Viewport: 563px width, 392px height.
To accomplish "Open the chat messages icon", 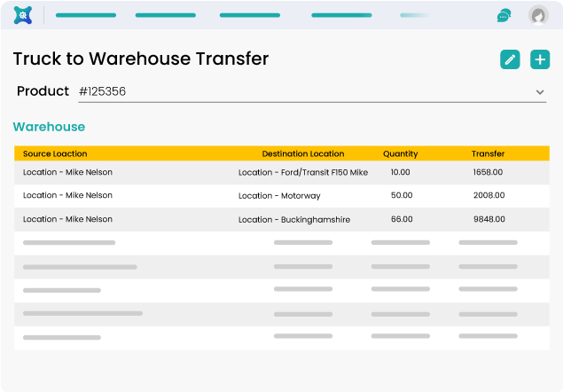I will 504,15.
